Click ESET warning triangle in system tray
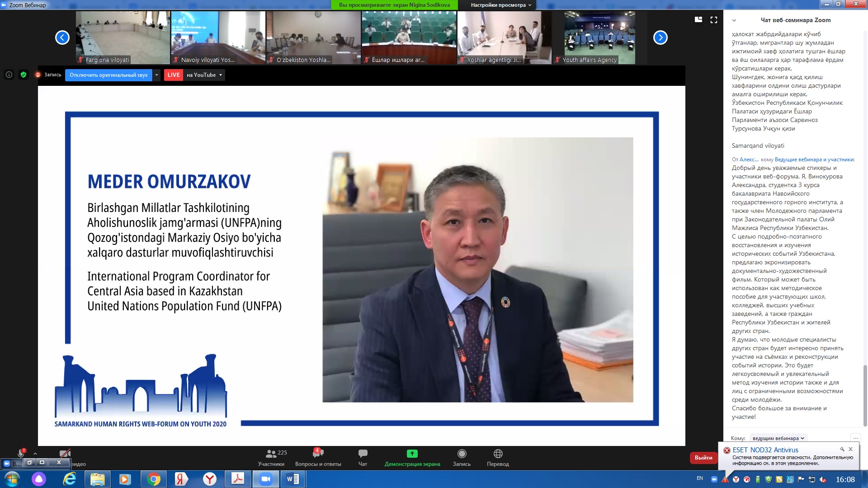Screen dimensions: 868x488 [725, 479]
